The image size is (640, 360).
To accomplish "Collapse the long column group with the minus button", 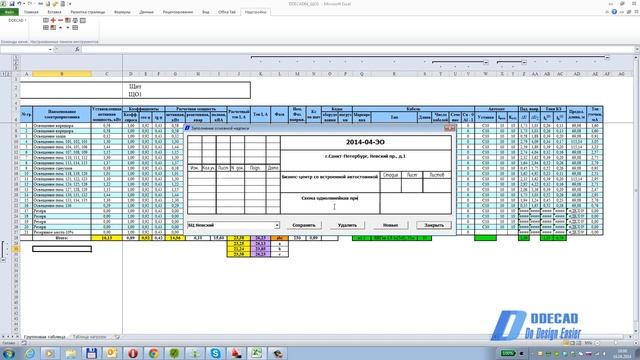I will tap(607, 58).
